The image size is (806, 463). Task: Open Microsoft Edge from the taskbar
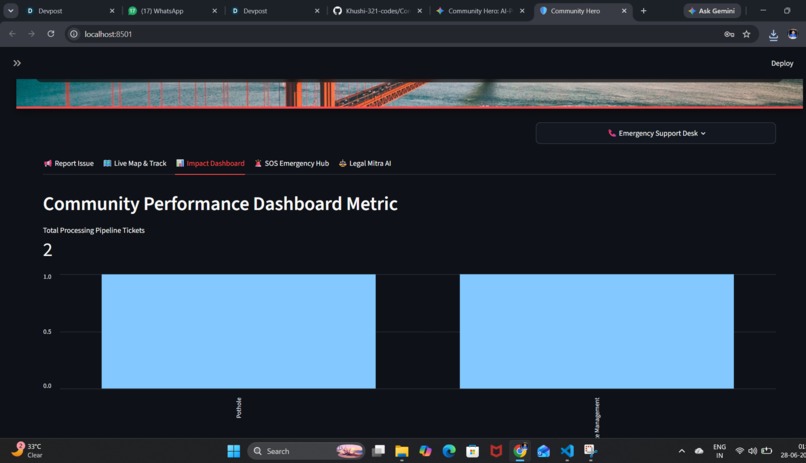pyautogui.click(x=449, y=451)
